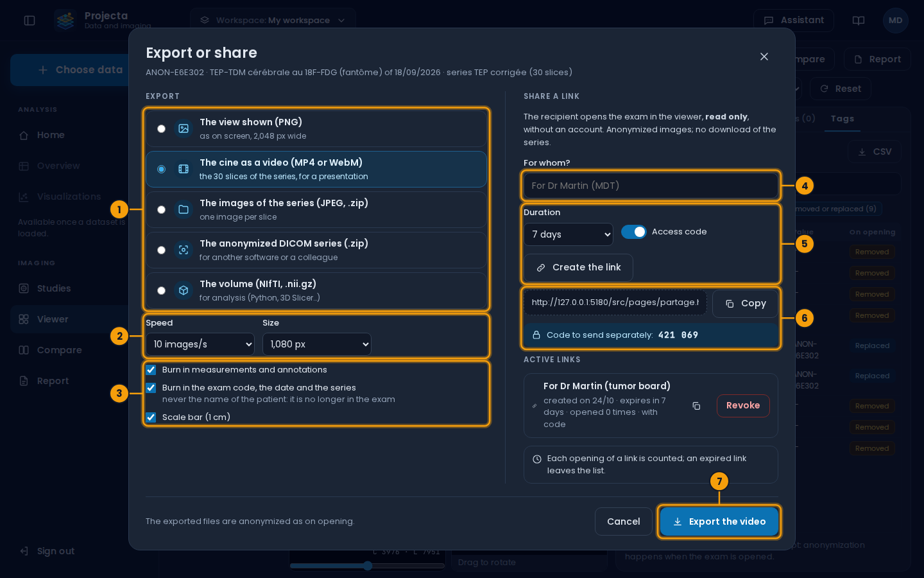Copy icon of For Dr Martin active link
This screenshot has height=578, width=924.
696,406
